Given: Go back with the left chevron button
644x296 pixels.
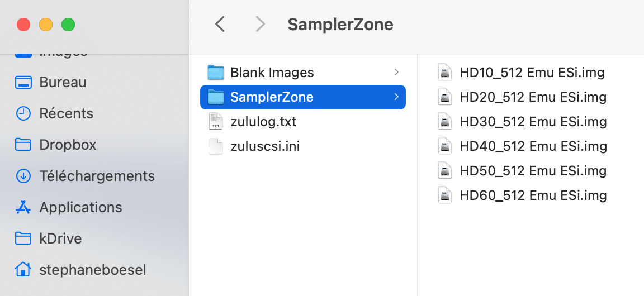Looking at the screenshot, I should pyautogui.click(x=220, y=24).
